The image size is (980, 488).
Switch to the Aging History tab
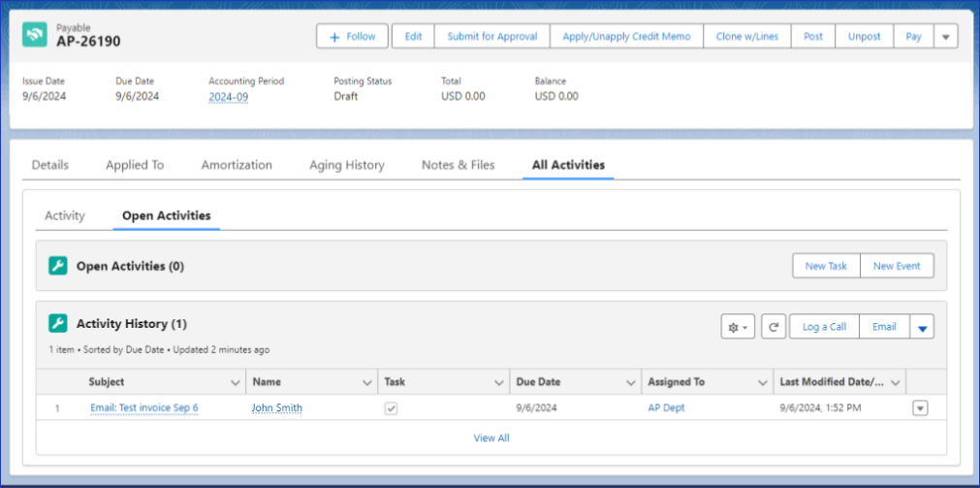pos(346,165)
